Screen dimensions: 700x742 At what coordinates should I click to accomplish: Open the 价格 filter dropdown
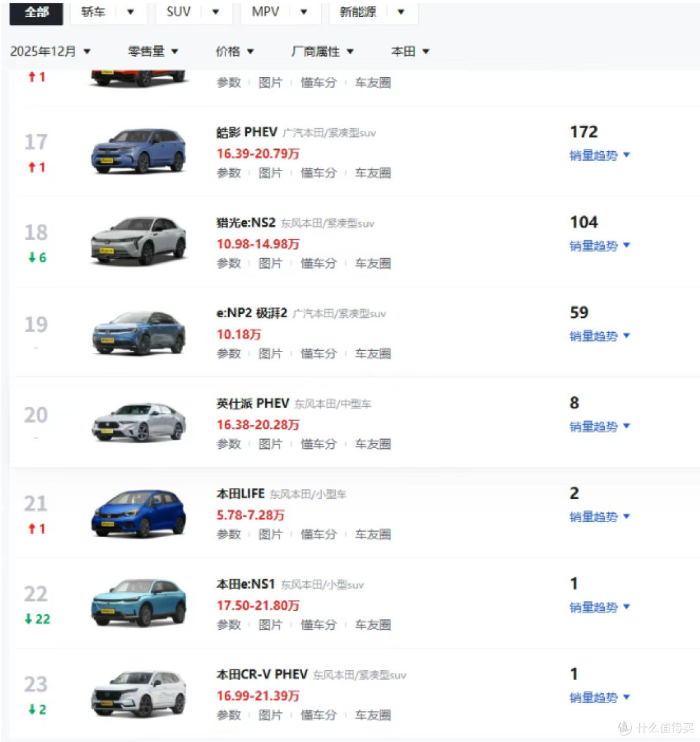click(x=235, y=51)
